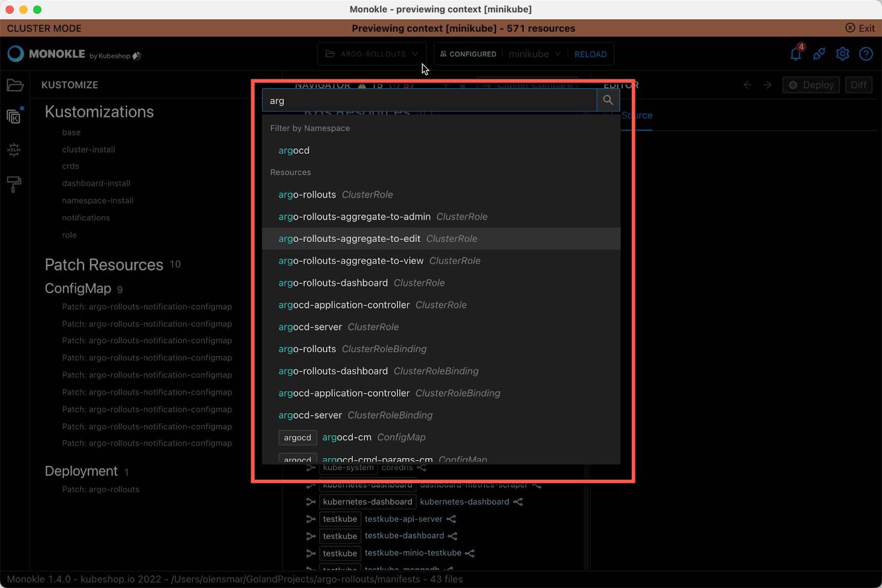Select testkube-api-server resource in navigator
This screenshot has width=882, height=588.
pos(404,519)
